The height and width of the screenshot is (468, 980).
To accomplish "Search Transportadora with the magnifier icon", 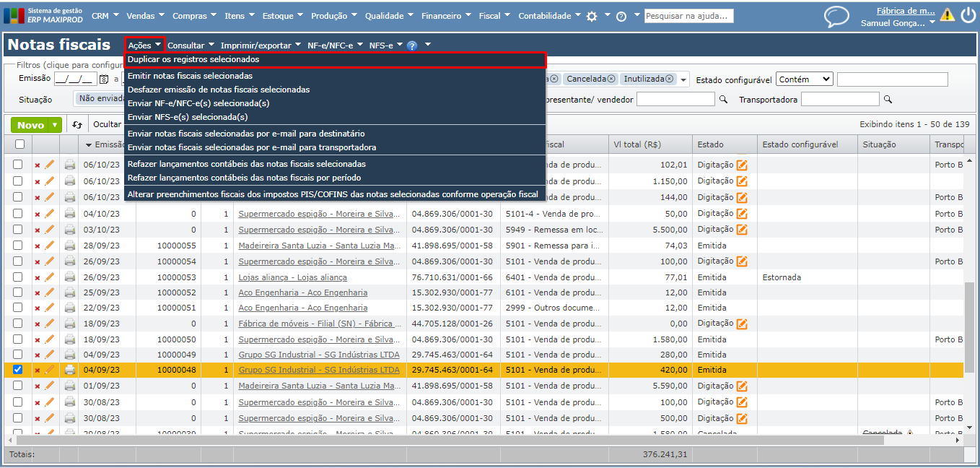I will [x=888, y=100].
